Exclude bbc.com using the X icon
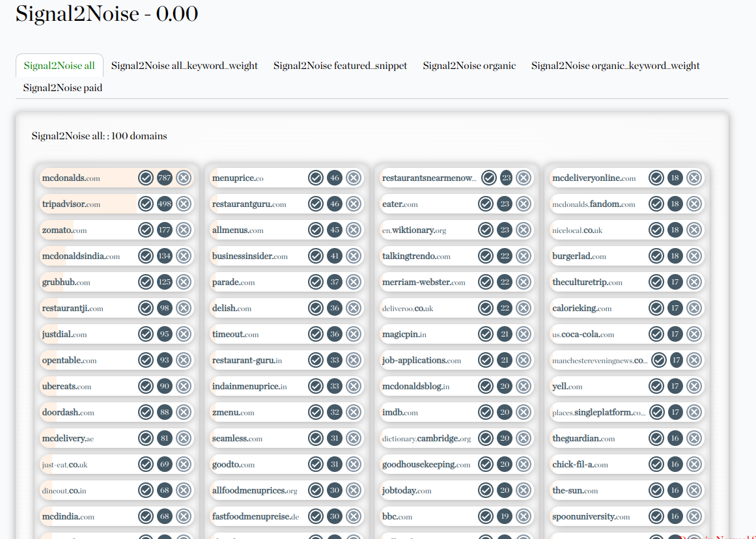 click(x=524, y=516)
